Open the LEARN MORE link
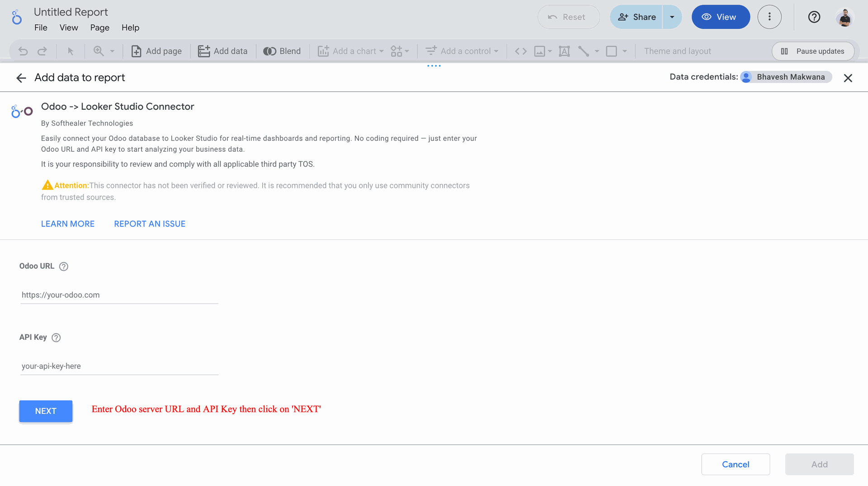This screenshot has width=868, height=486. [x=68, y=224]
